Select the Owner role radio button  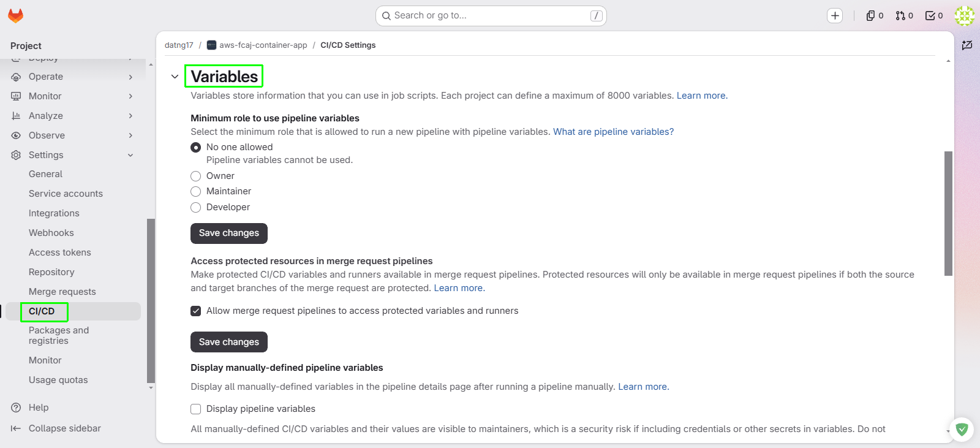[196, 177]
